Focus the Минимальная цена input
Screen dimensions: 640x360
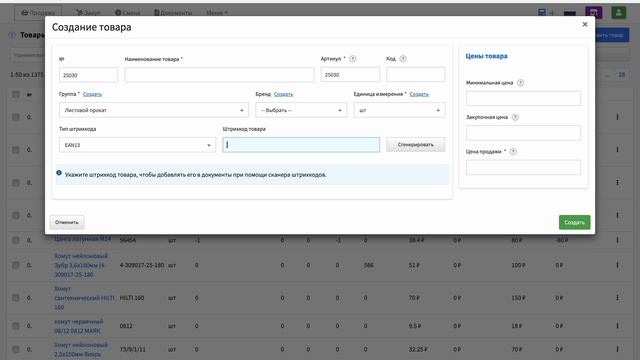(x=523, y=98)
